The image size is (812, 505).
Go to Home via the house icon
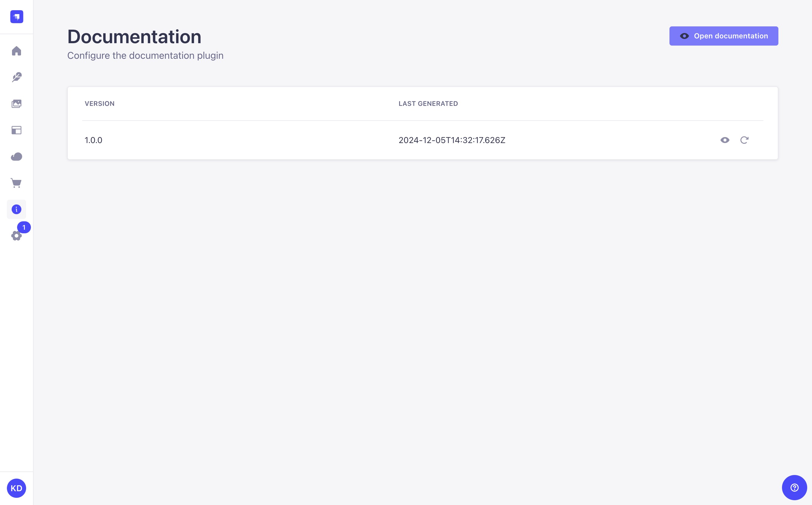point(17,51)
